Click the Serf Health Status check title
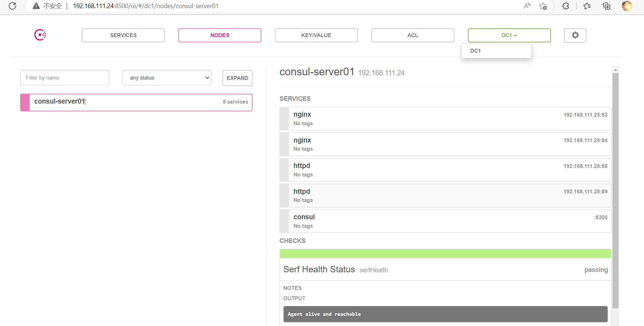 pos(319,269)
